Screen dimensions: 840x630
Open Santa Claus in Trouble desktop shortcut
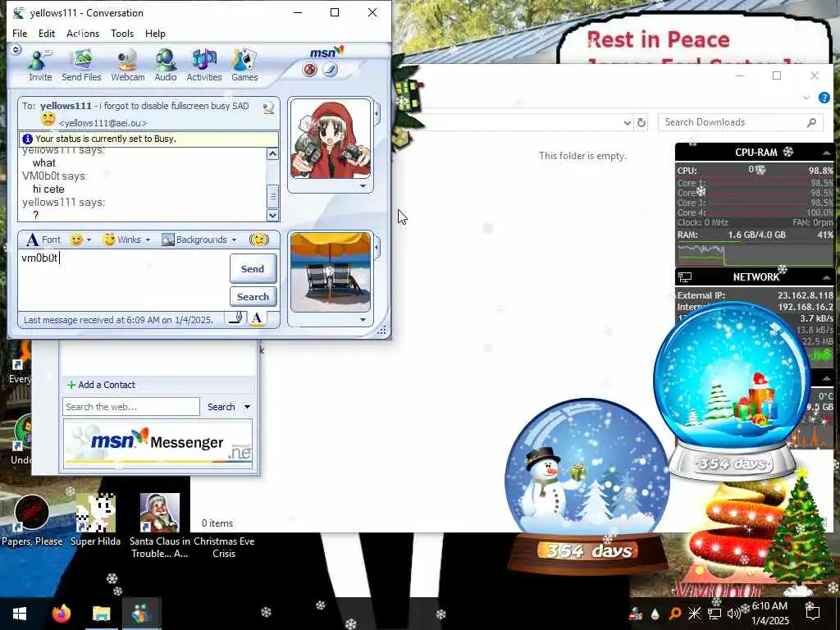(x=160, y=526)
